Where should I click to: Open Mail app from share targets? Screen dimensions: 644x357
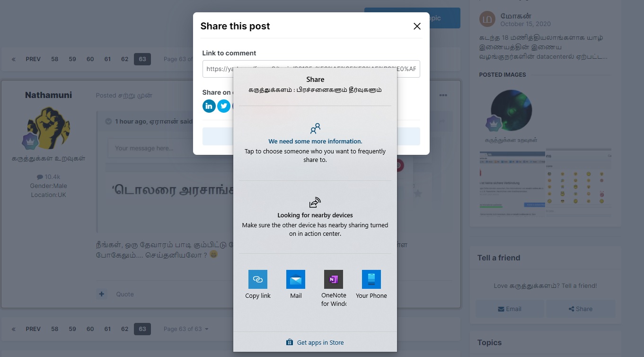(296, 279)
